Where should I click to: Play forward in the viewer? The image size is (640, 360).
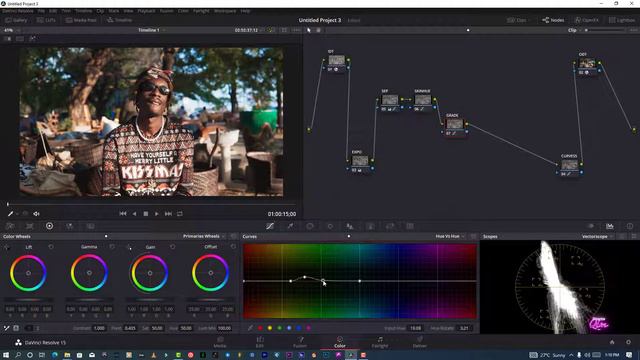[x=157, y=213]
